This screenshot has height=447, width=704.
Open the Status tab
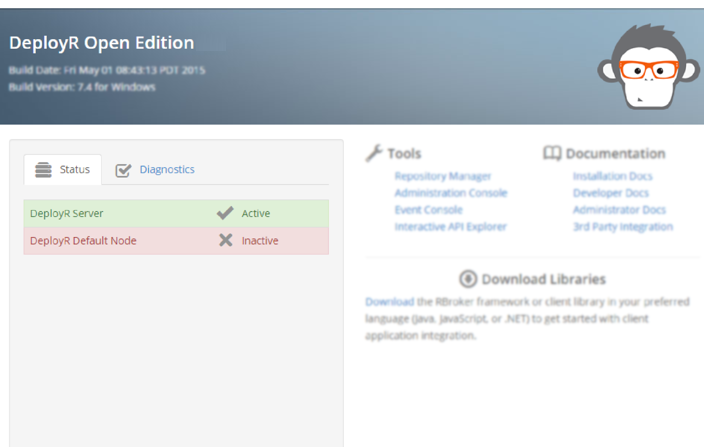[x=62, y=170]
